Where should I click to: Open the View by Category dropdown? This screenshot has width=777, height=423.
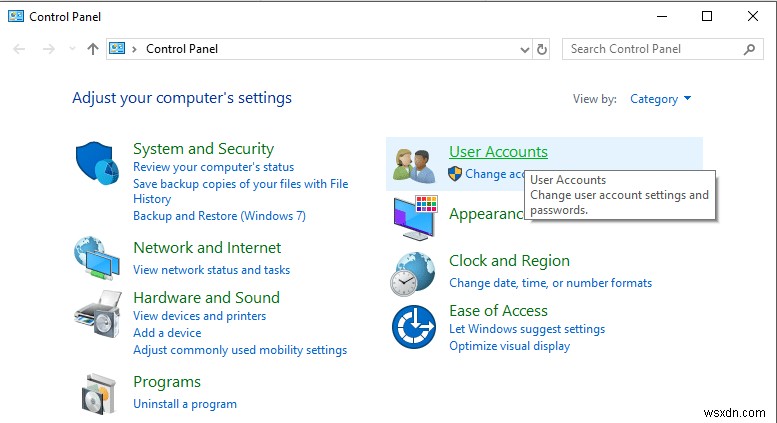tap(660, 99)
